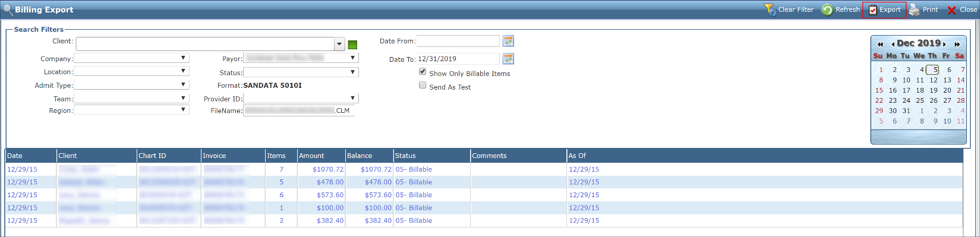The width and height of the screenshot is (980, 237).
Task: Select December 13 in the calendar
Action: pyautogui.click(x=947, y=80)
